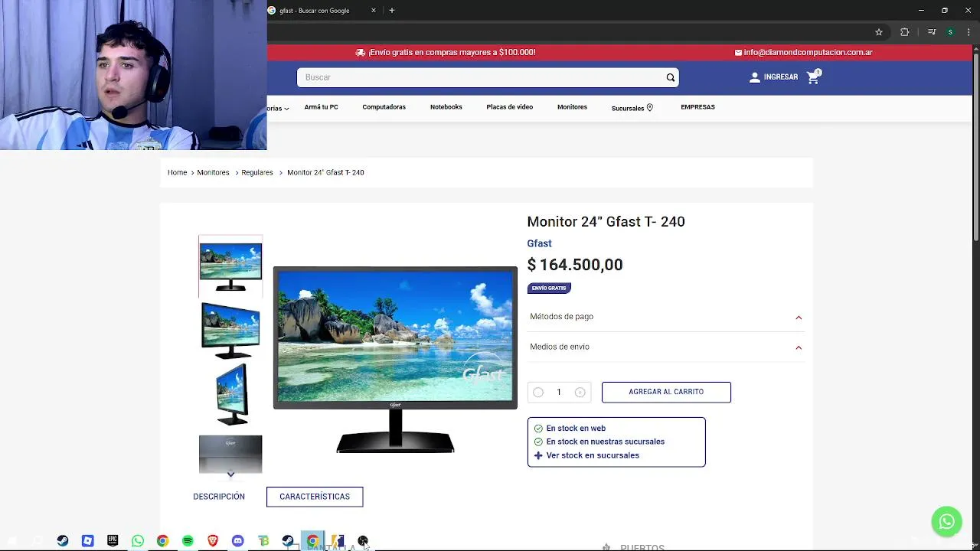980x551 pixels.
Task: Click the ENVÍO GRATIS badge
Action: coord(549,288)
